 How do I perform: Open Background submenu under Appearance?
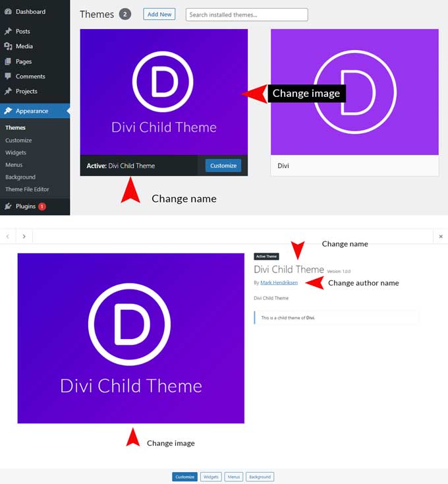coord(20,177)
